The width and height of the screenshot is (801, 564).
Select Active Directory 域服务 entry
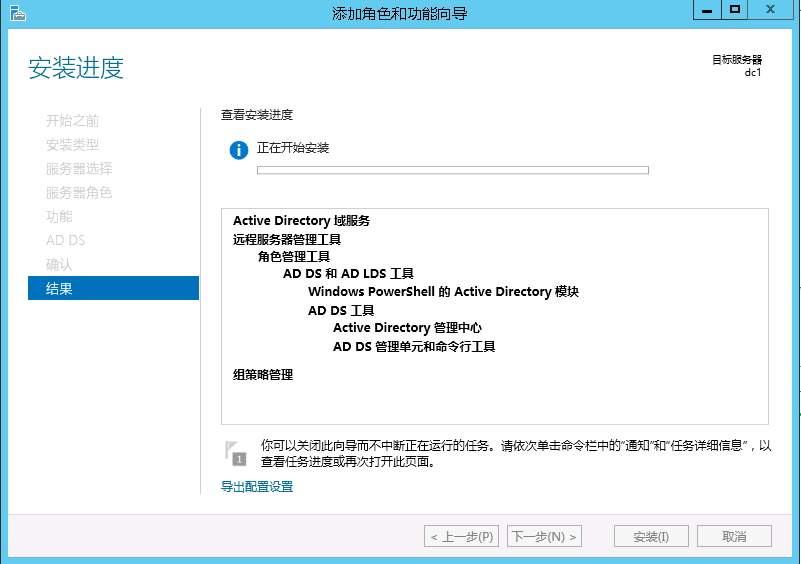pyautogui.click(x=301, y=221)
